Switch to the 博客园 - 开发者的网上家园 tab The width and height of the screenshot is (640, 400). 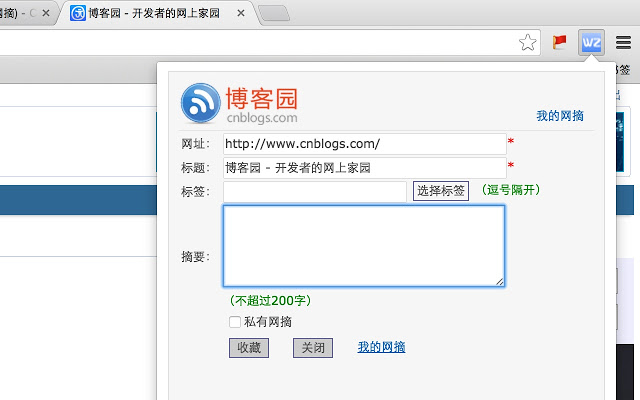tap(154, 13)
